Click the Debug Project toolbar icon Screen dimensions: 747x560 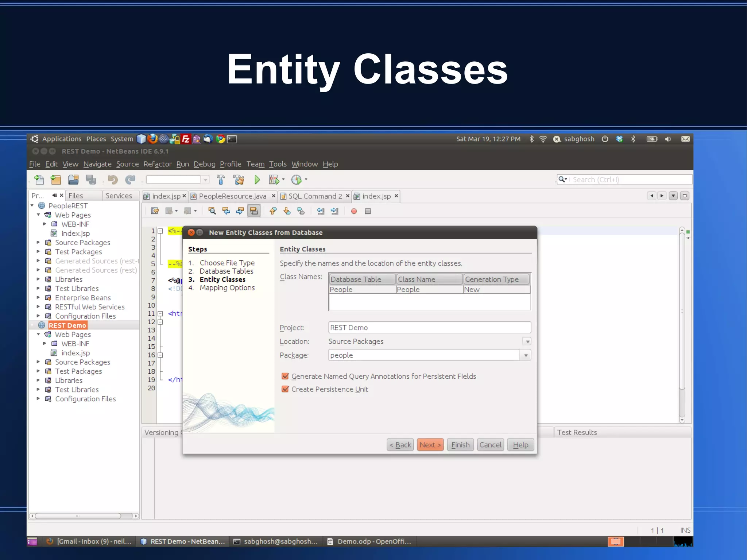pos(274,179)
